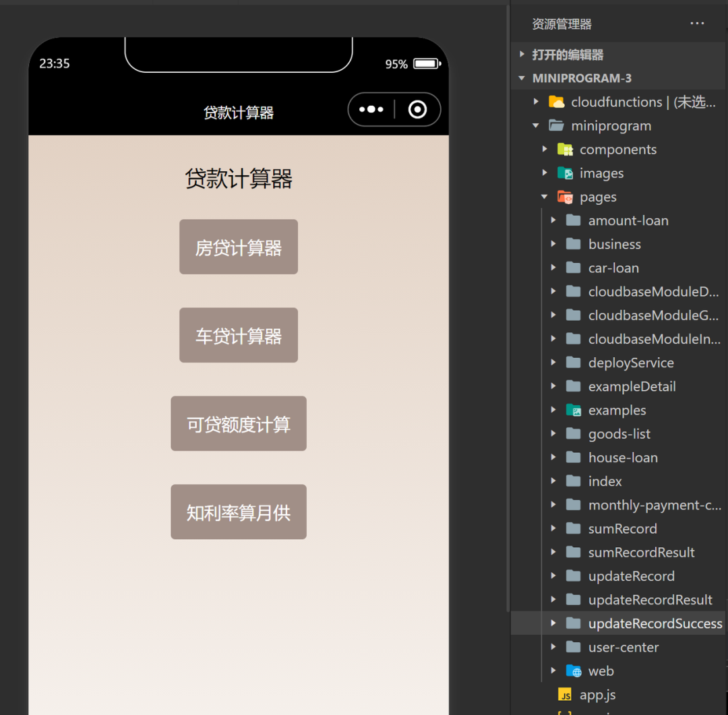Click the app.js JS file icon
This screenshot has height=715, width=728.
pyautogui.click(x=565, y=695)
